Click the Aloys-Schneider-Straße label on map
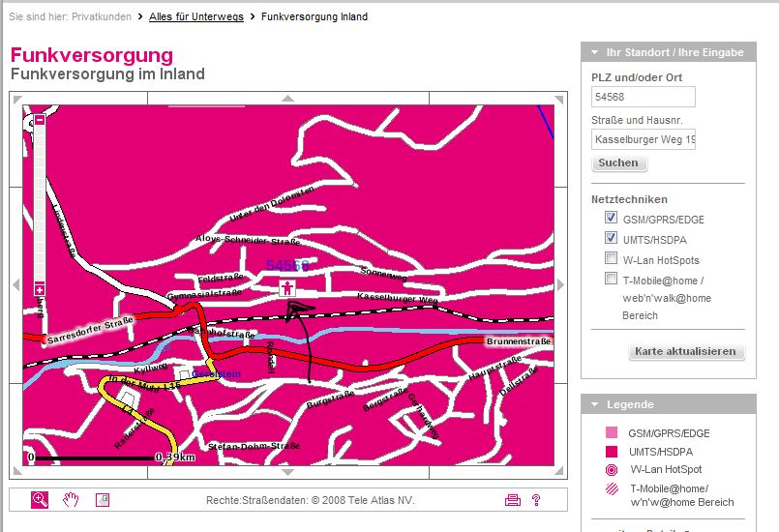The image size is (779, 532). point(248,240)
